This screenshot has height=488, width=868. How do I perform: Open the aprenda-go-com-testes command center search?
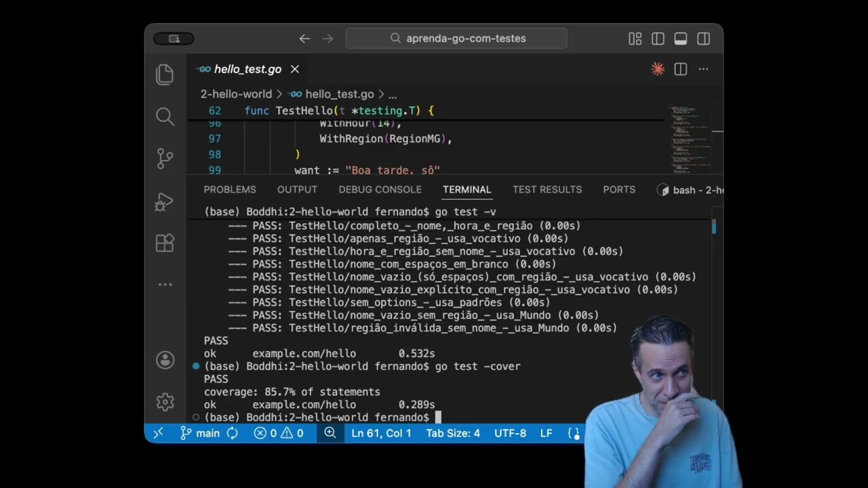tap(456, 39)
